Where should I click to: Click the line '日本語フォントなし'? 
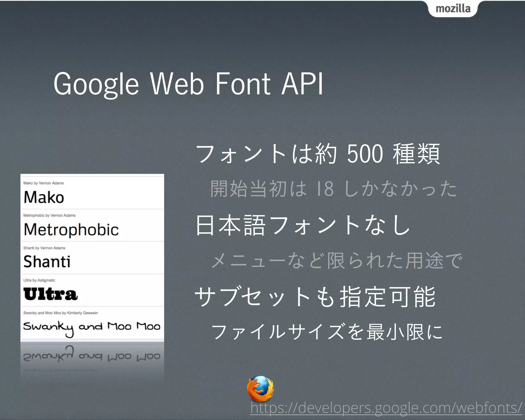coord(302,225)
